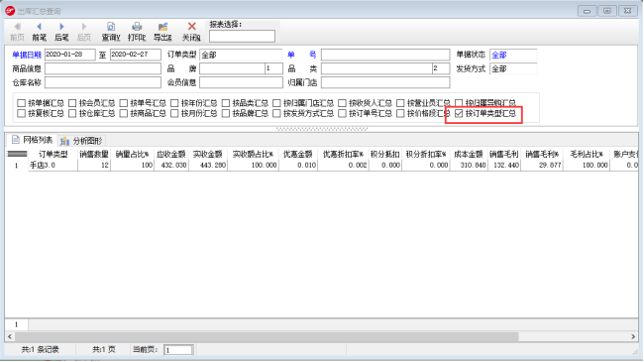Tick 按月份汇总 checkbox

point(174,113)
